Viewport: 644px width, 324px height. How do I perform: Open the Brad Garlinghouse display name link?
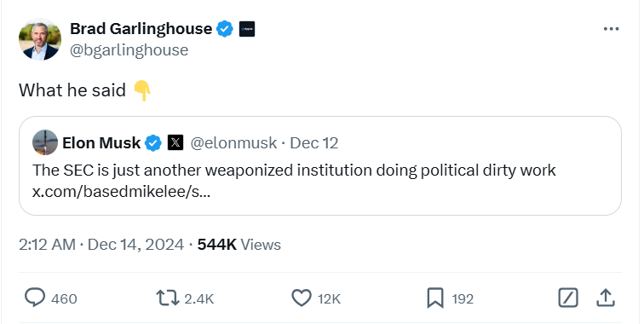pyautogui.click(x=141, y=29)
